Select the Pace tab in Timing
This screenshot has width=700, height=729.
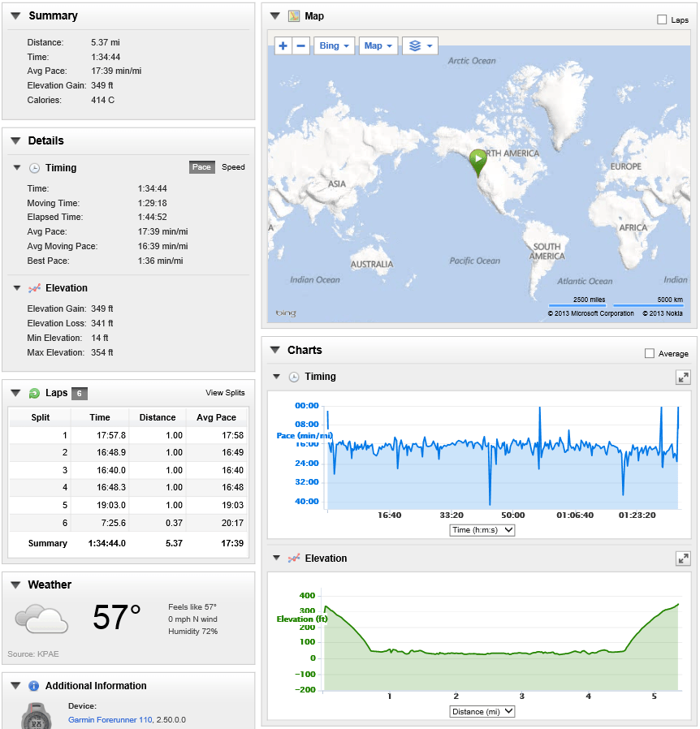click(201, 167)
